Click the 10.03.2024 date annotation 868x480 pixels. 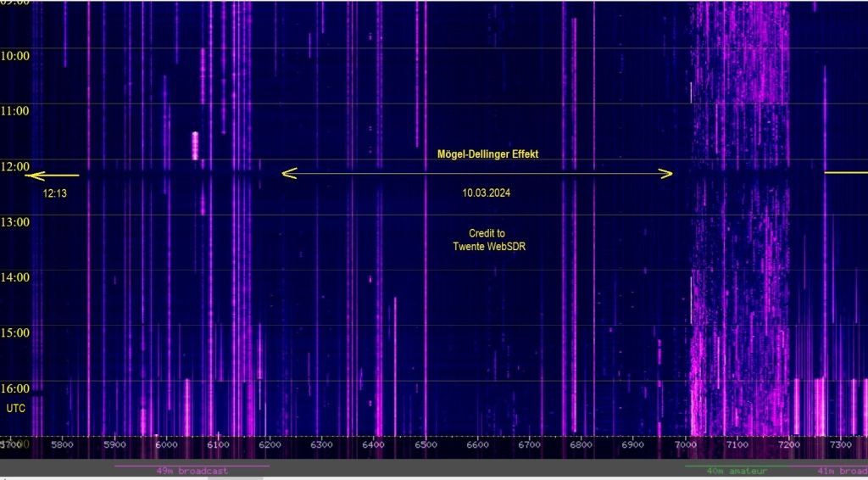(486, 193)
